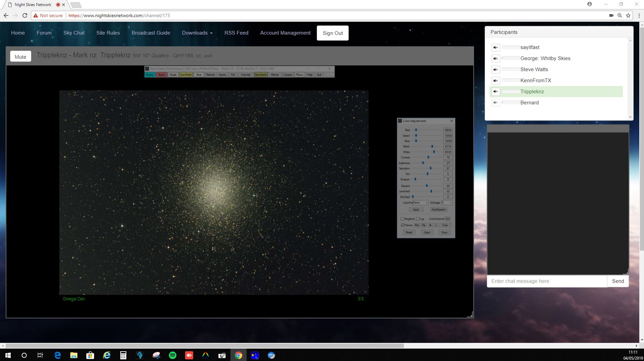Open Spotify from the taskbar
This screenshot has height=361, width=644.
click(173, 355)
